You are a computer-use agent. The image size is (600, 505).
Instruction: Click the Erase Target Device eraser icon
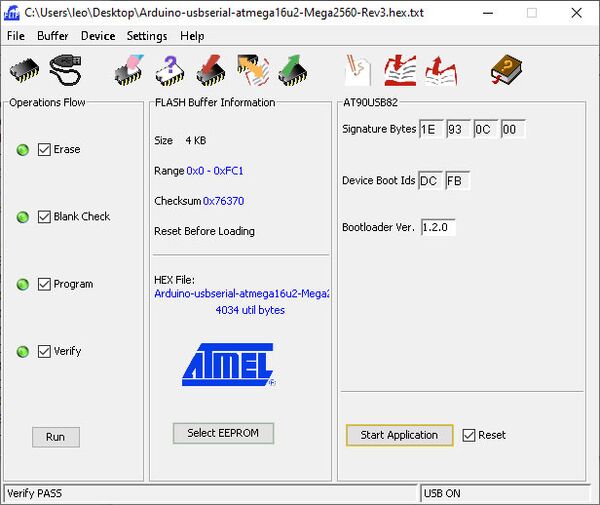(129, 70)
